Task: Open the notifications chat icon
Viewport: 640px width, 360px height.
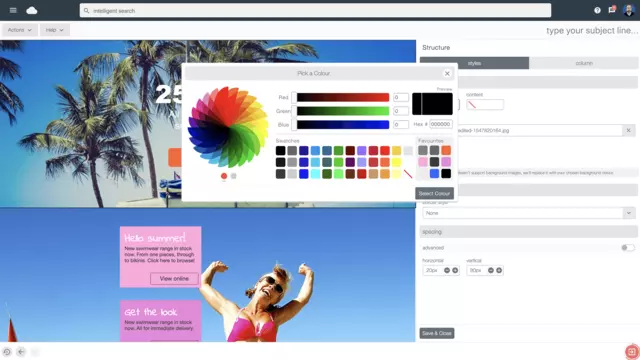Action: 612,9
